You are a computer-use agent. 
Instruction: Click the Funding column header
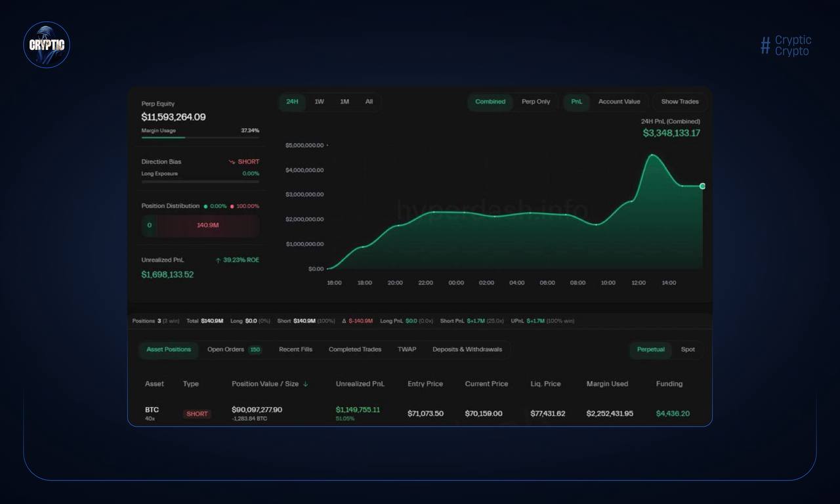pyautogui.click(x=669, y=384)
